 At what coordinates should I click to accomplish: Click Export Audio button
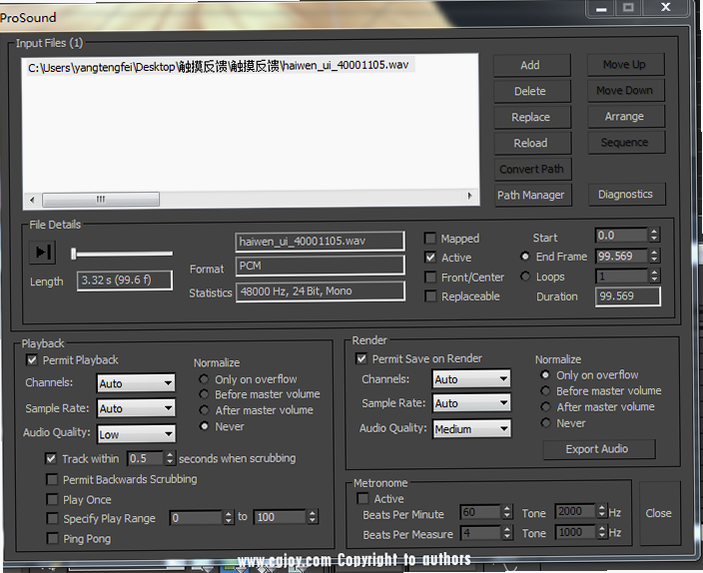(599, 449)
